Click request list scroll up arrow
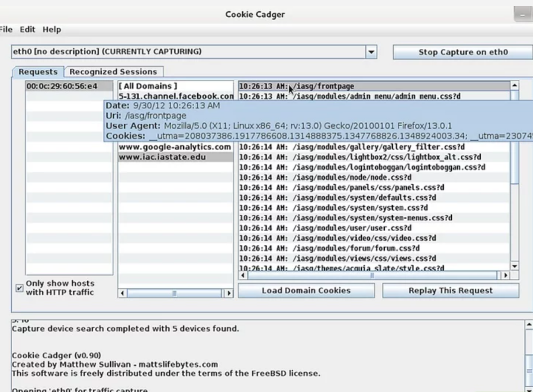533x392 pixels. (x=515, y=85)
